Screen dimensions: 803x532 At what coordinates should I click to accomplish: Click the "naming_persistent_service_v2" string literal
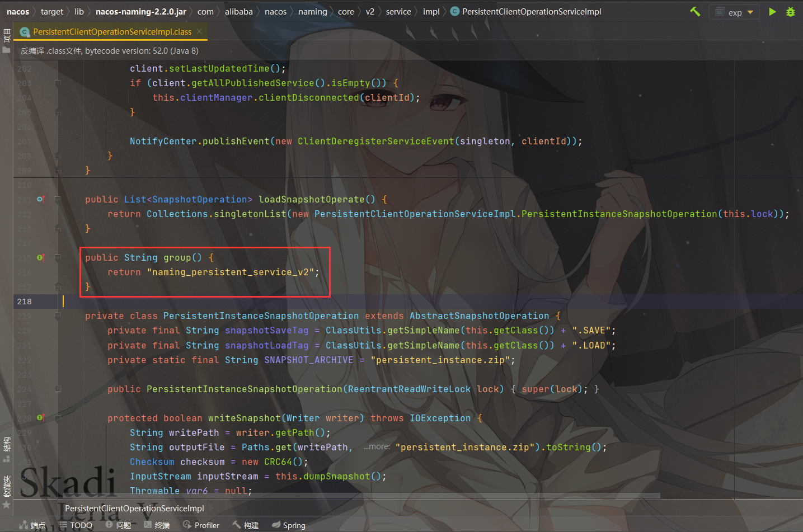pos(230,272)
